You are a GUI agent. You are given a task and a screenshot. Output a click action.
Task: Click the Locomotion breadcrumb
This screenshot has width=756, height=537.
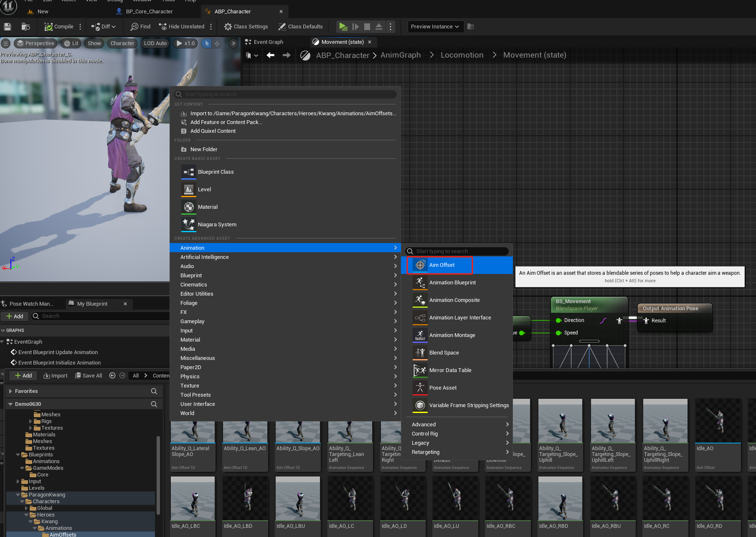pyautogui.click(x=462, y=55)
